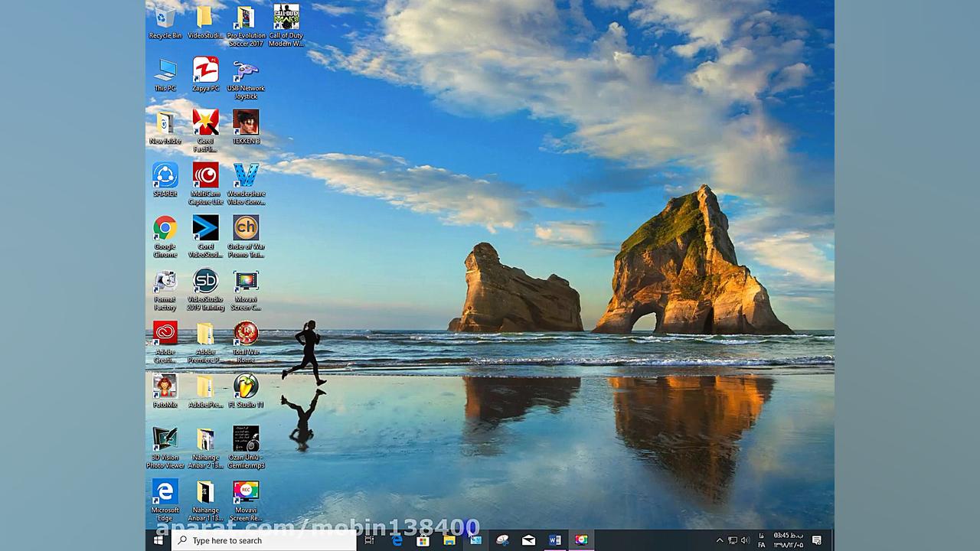Click the Adobe Creative Cloud desktop icon
The width and height of the screenshot is (980, 551).
[x=165, y=334]
